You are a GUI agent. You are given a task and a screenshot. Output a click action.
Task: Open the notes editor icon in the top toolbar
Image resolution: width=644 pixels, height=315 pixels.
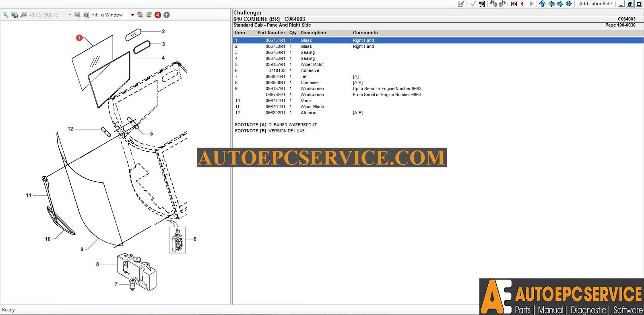click(461, 4)
